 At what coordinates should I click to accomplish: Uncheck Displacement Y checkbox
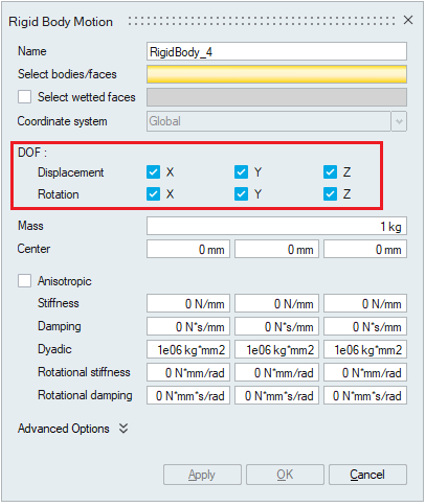(241, 172)
